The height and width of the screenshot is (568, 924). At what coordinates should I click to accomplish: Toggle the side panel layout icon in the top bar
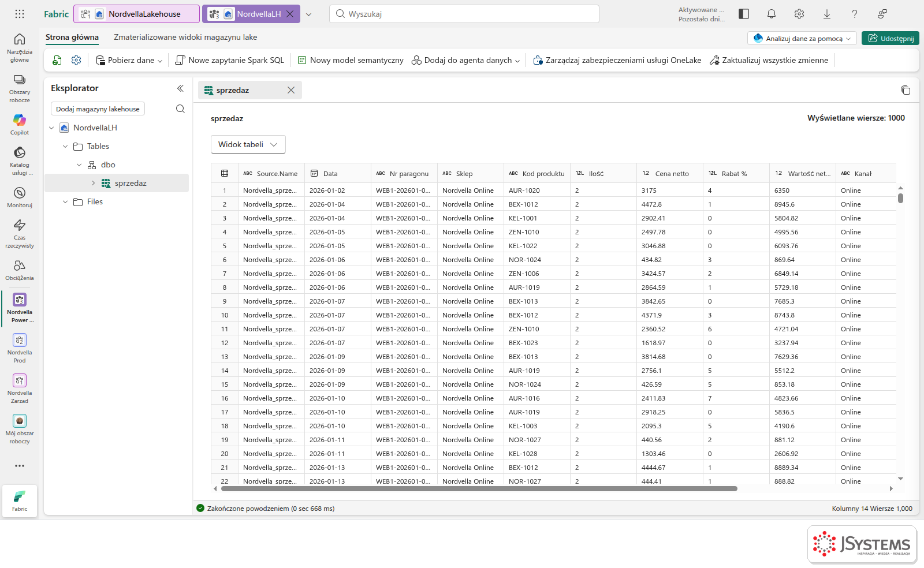coord(744,14)
